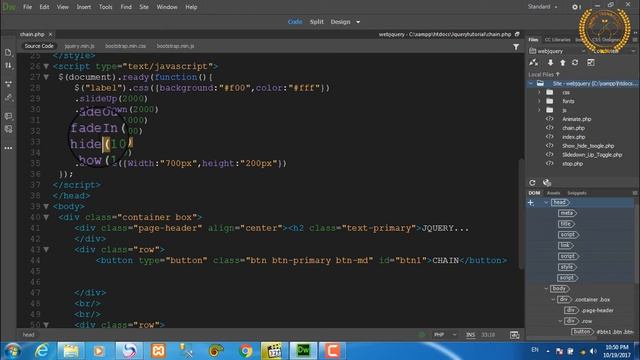This screenshot has width=640, height=360.
Task: Select the DOM panel tab
Action: click(x=534, y=193)
